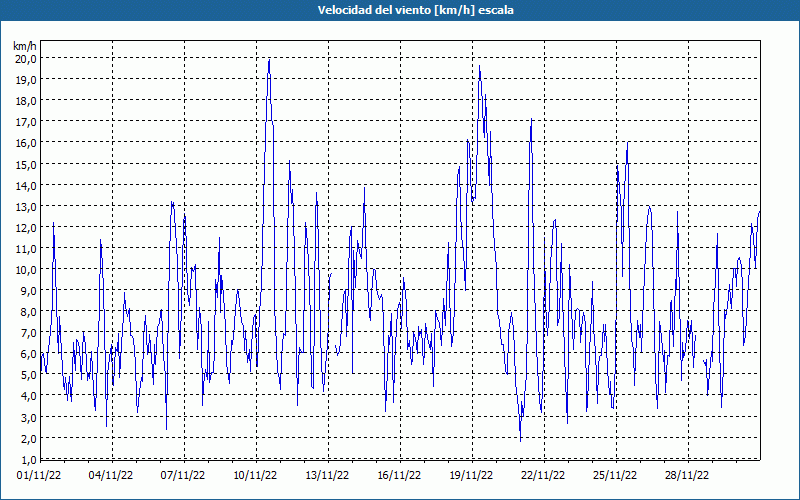Click the 2,0 y-axis value

tap(29, 439)
